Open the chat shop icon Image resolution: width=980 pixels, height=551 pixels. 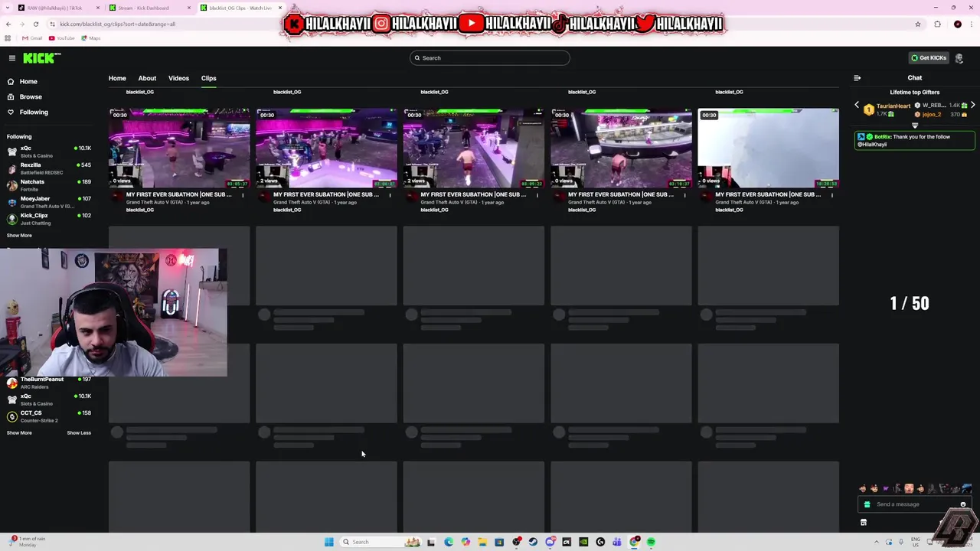864,523
